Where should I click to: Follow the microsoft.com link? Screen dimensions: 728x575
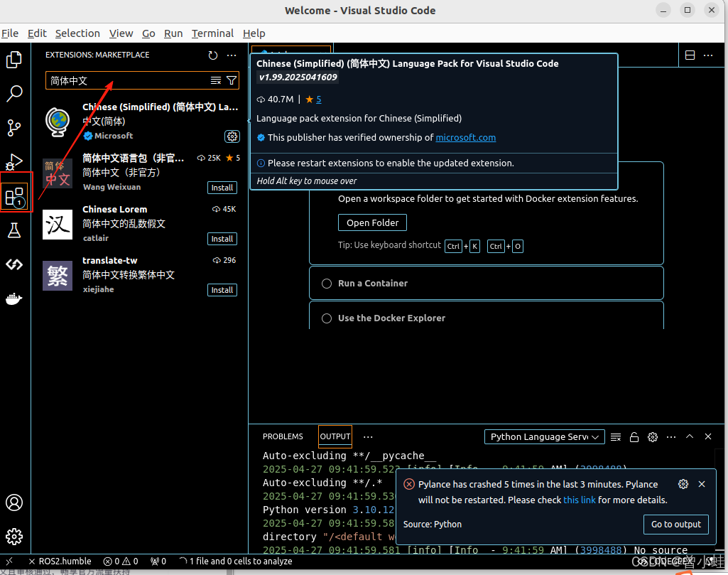pos(466,137)
